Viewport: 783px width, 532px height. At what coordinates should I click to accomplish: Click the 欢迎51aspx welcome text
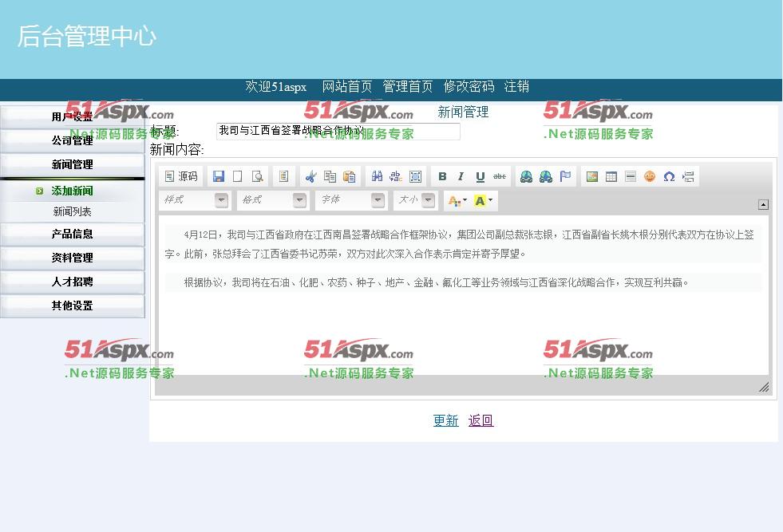tap(275, 87)
